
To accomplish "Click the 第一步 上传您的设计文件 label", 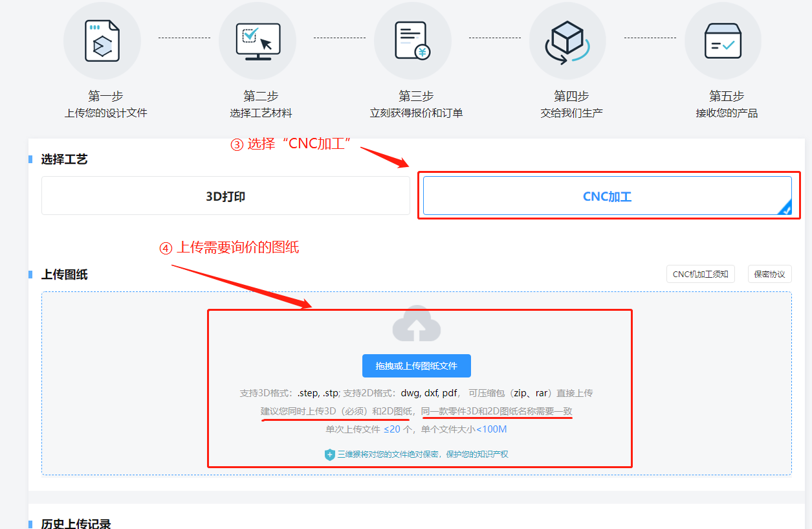I will point(105,104).
